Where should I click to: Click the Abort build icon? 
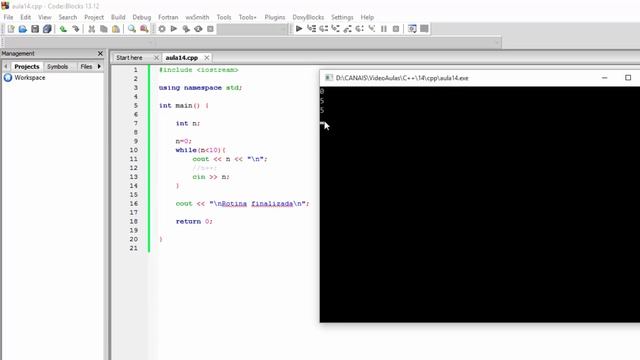(x=210, y=29)
